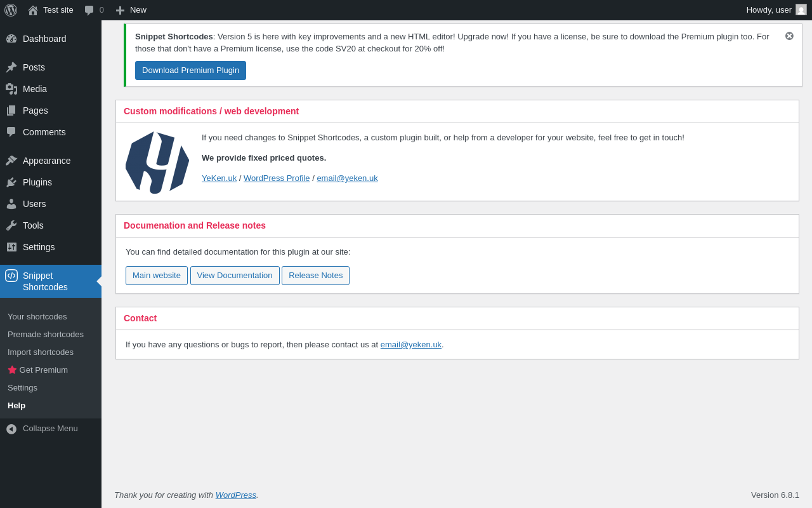The image size is (812, 508).
Task: Open the Plugins menu
Action: [x=51, y=182]
